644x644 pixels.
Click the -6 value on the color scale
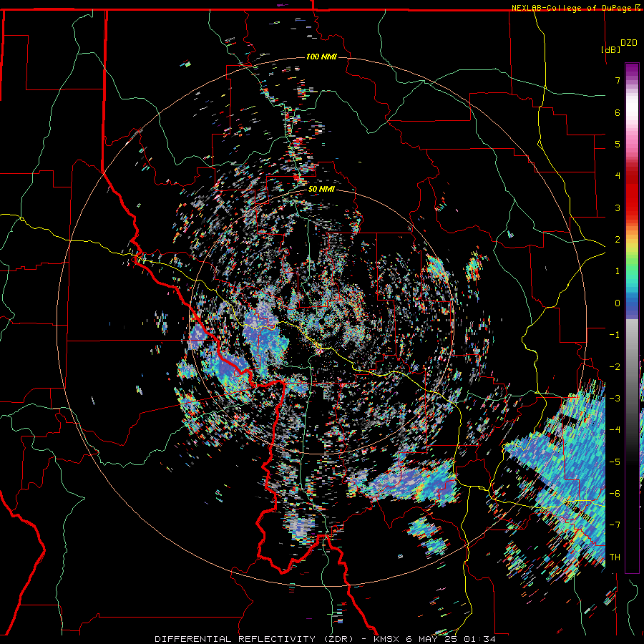(615, 493)
